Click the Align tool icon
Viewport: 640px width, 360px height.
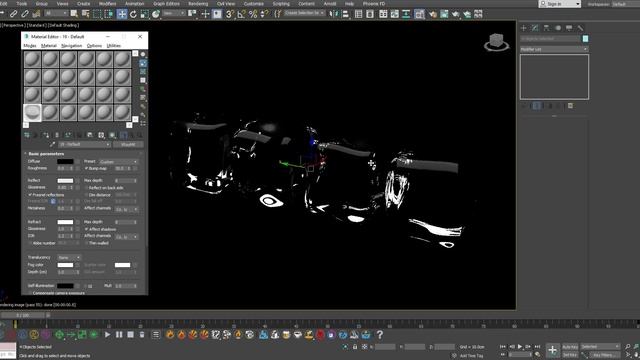click(x=345, y=14)
